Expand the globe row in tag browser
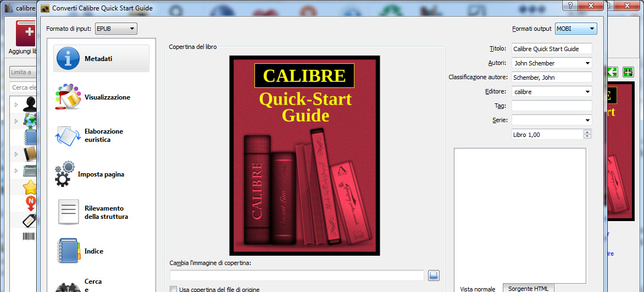Screen dimensions: 644x292 16,121
